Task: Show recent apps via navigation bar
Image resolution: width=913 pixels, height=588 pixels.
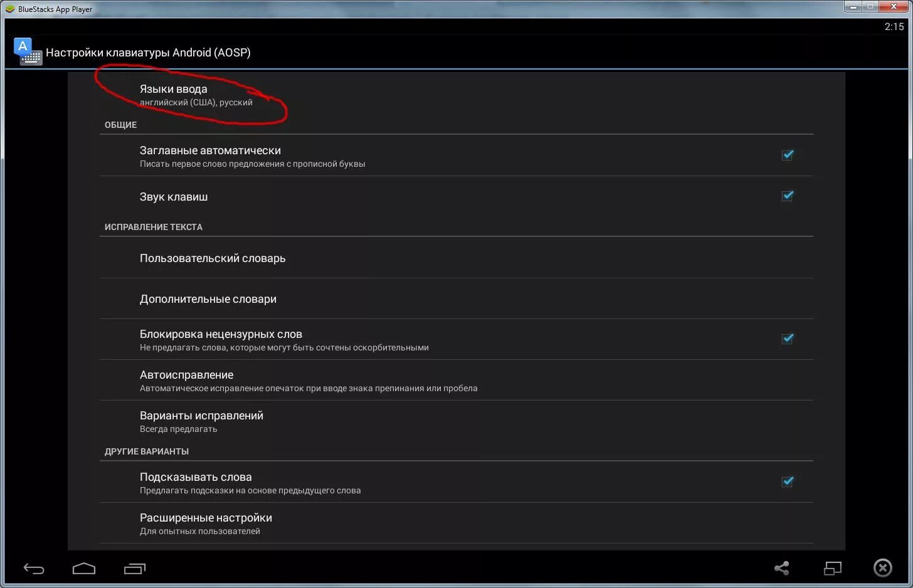Action: click(x=135, y=569)
